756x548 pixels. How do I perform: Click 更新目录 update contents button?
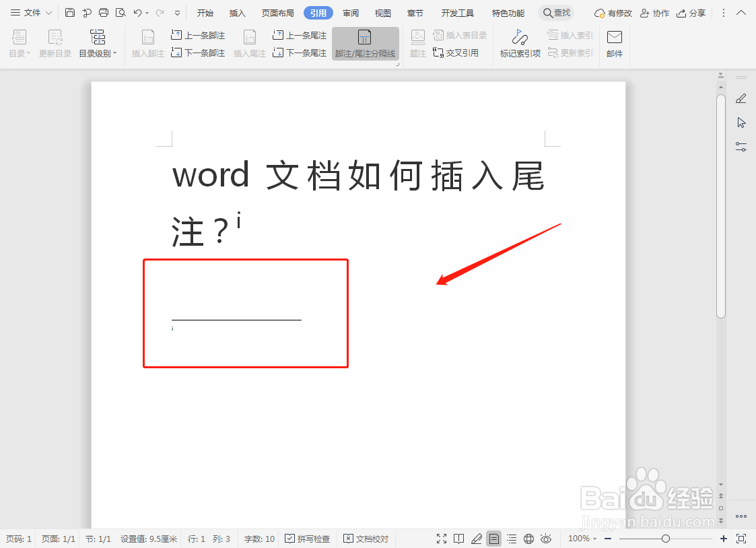[x=55, y=43]
